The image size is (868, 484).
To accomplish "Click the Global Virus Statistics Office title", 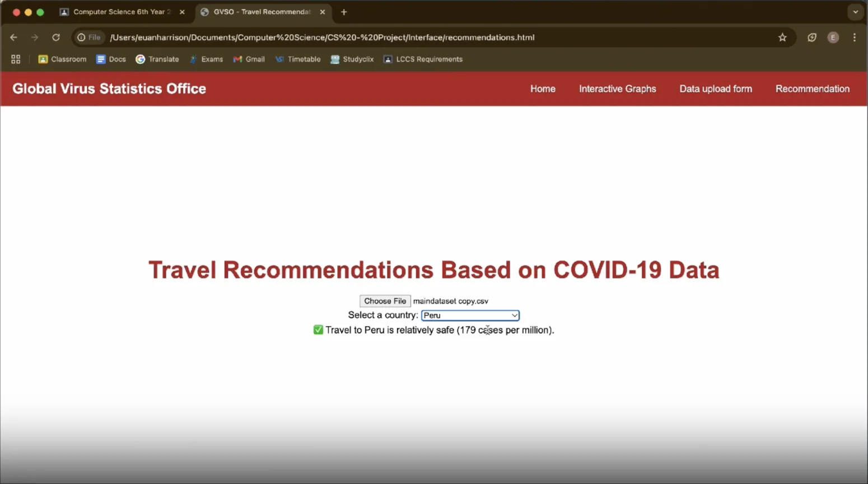I will point(109,89).
